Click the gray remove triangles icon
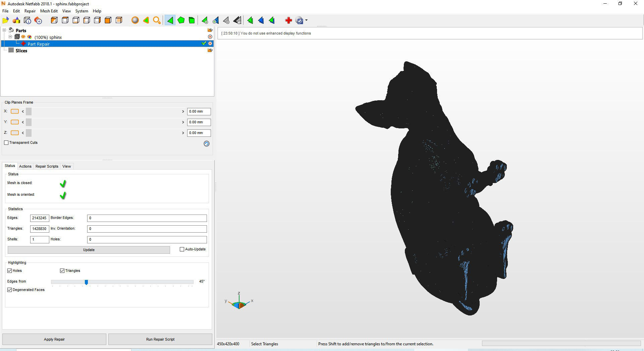Viewport: 644px width, 351px height. tap(226, 20)
